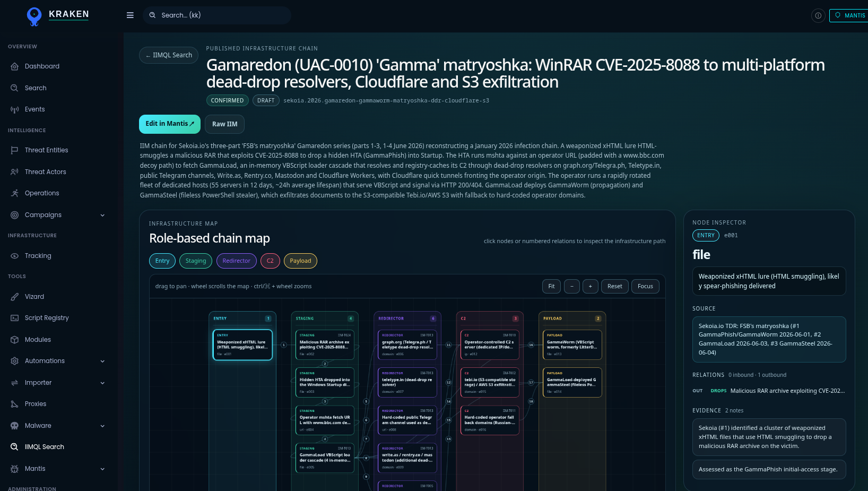Zoom out the map with minus button
Screen dimensions: 868x491
[x=572, y=287]
